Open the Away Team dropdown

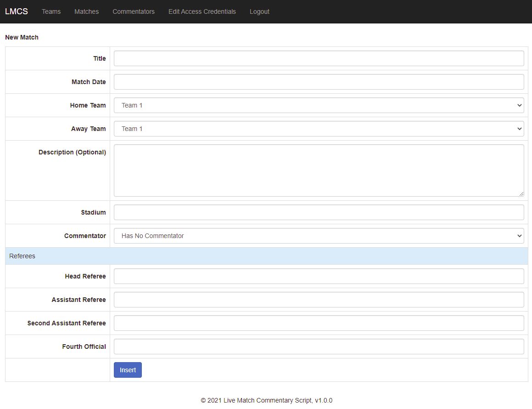point(319,129)
